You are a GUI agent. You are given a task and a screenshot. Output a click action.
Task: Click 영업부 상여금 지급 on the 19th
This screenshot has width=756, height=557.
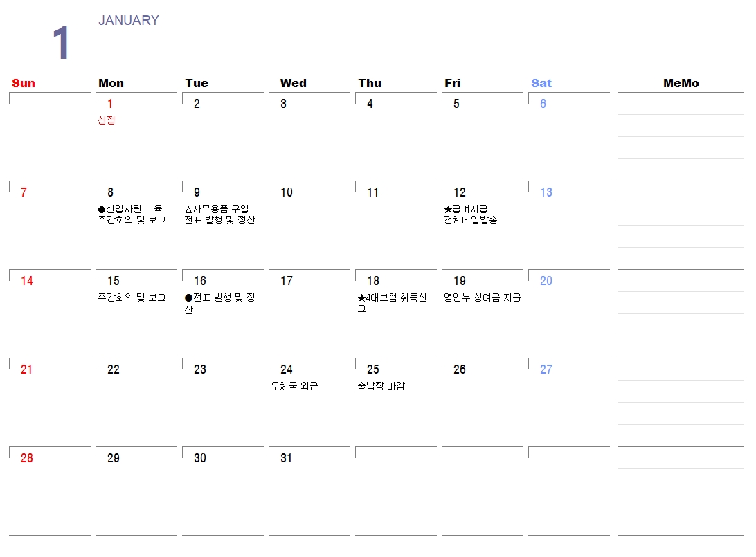coord(482,298)
